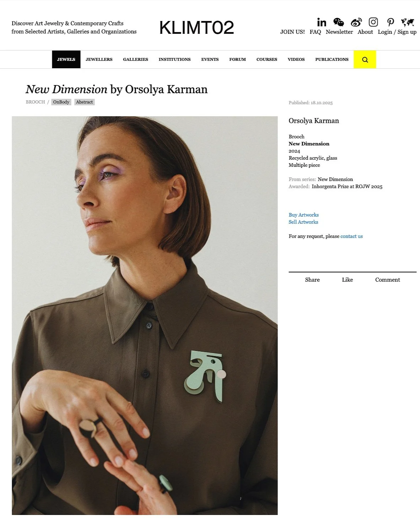420x521 pixels.
Task: Like this brooch artwork
Action: pyautogui.click(x=347, y=280)
